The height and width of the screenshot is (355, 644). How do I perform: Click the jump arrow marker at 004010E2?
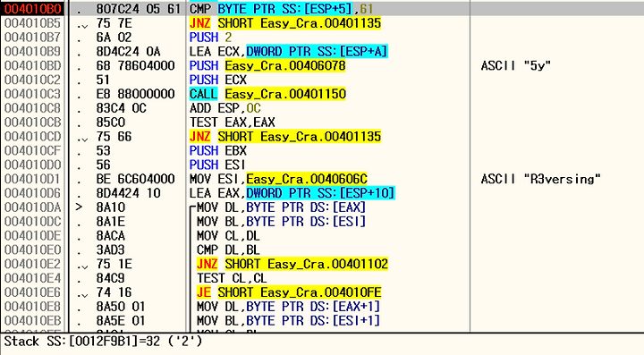82,266
